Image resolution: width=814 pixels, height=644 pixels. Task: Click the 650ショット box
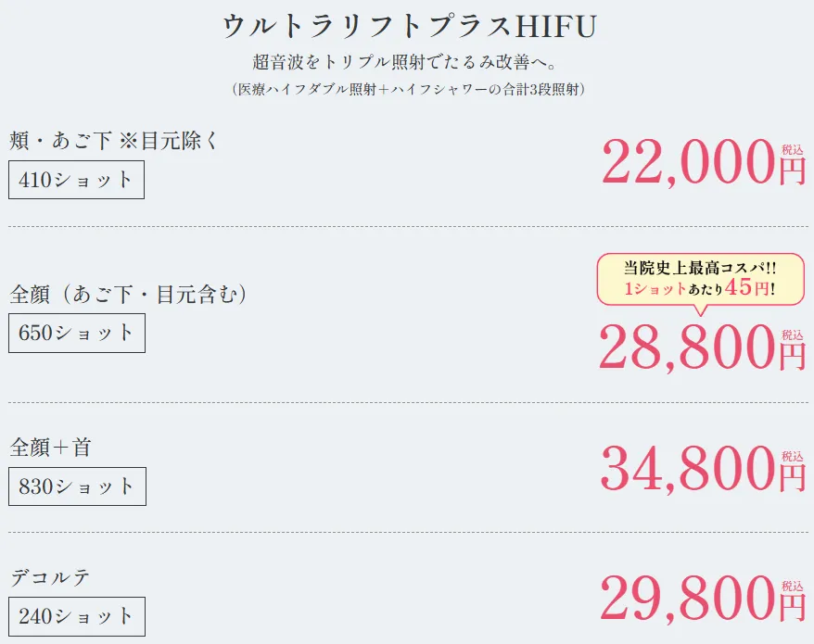click(x=77, y=333)
